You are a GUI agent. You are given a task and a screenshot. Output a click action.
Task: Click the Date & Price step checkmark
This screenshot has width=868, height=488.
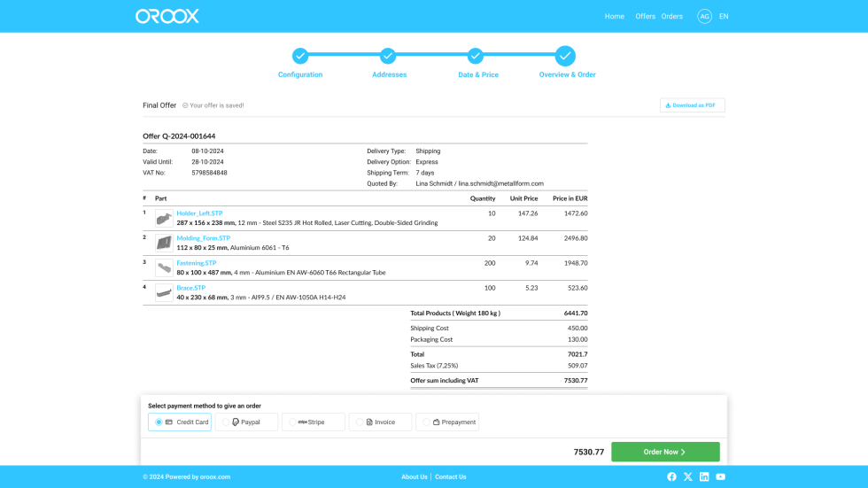coord(476,56)
